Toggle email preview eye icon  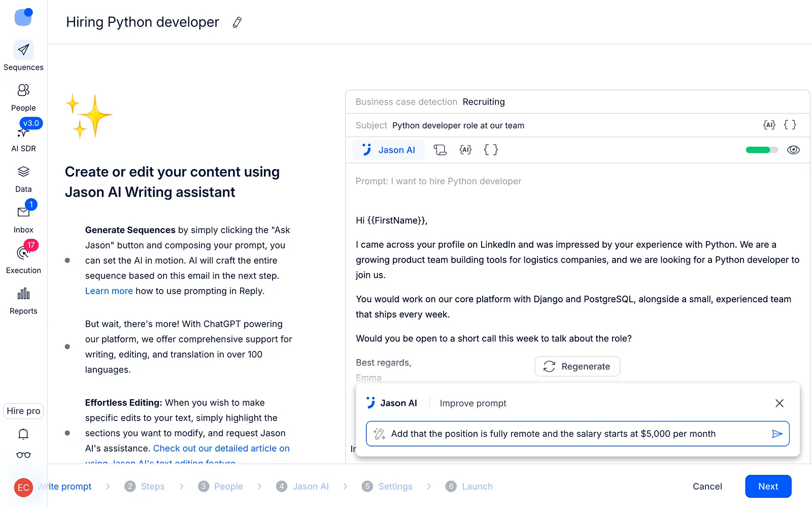point(793,150)
